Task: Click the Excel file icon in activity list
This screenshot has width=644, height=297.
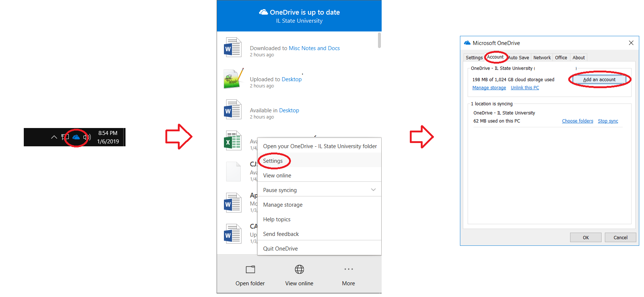Action: (x=233, y=140)
